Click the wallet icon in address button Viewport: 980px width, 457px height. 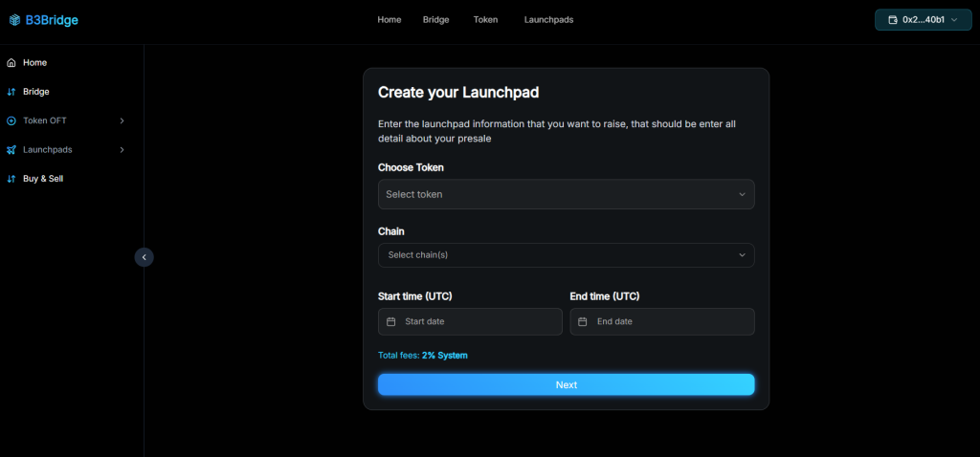point(893,20)
